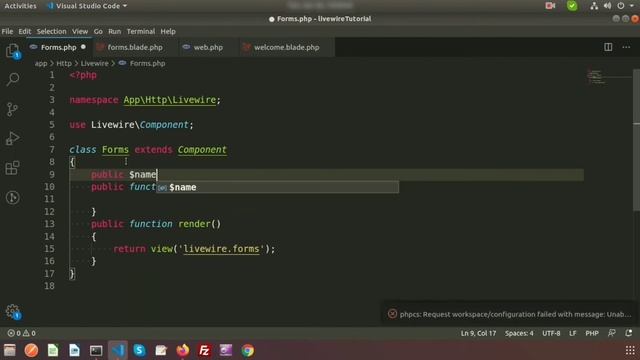Open the Search view in activity bar
The height and width of the screenshot is (360, 640).
[13, 79]
